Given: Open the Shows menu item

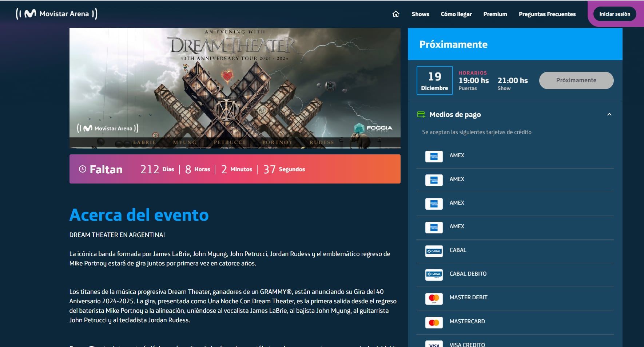Looking at the screenshot, I should (x=420, y=14).
